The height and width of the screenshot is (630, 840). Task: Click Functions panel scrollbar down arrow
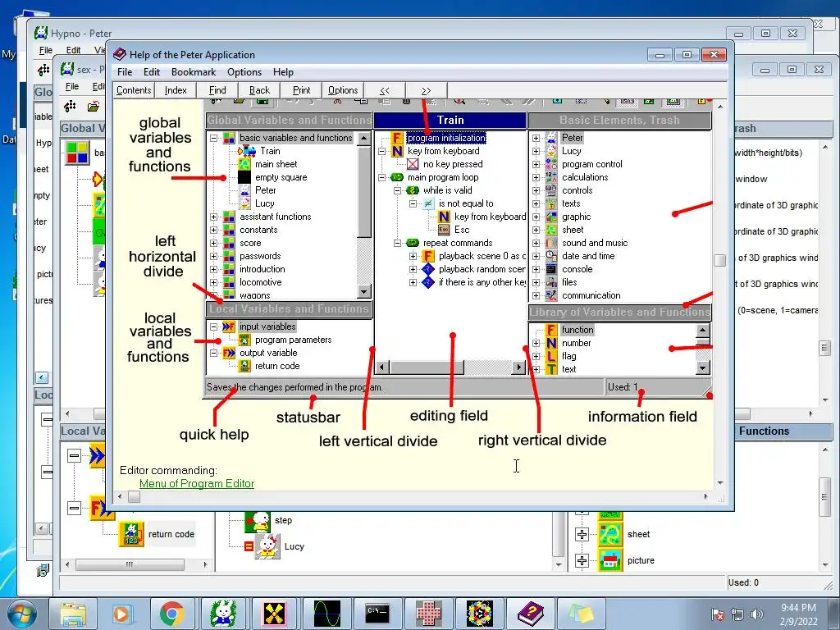tap(825, 565)
